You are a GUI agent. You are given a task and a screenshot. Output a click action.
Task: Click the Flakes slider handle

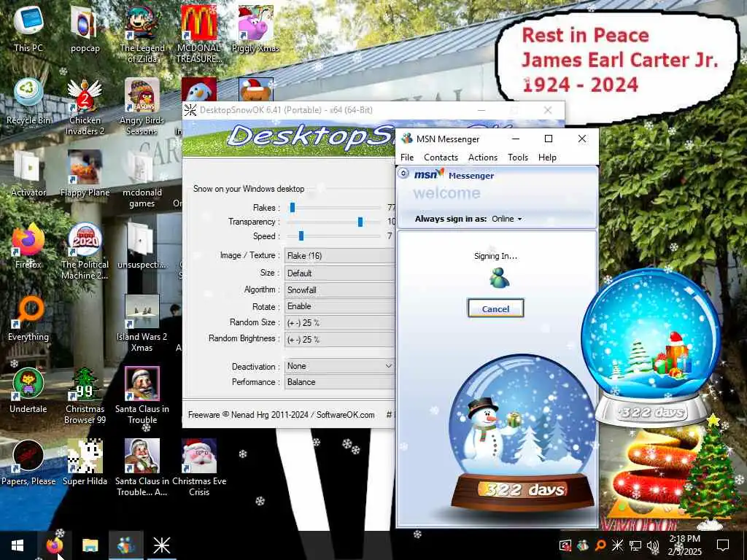click(293, 208)
